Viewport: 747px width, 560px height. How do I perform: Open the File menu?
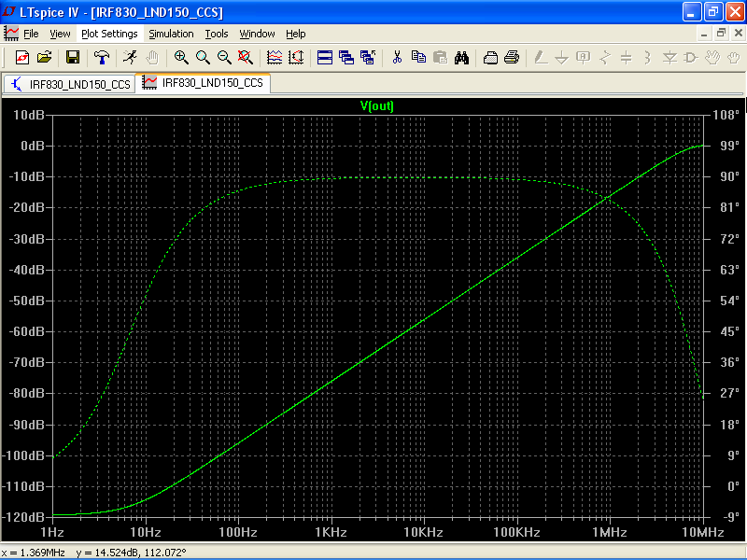[31, 34]
